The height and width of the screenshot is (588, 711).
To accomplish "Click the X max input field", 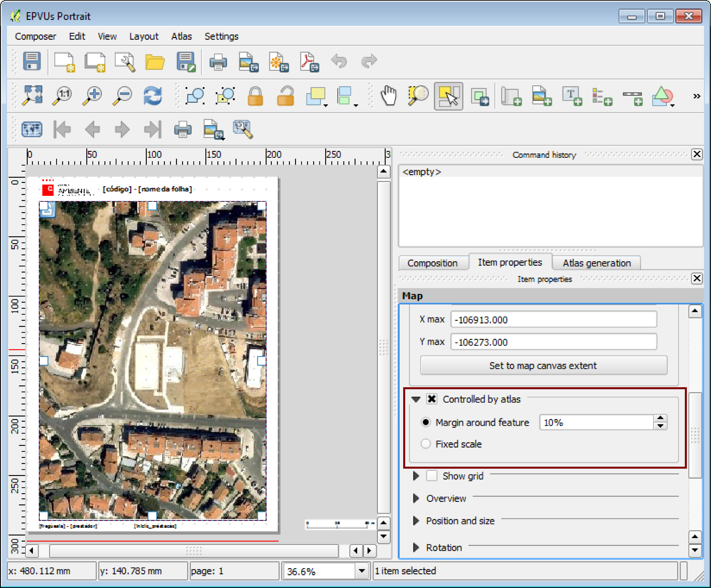I will click(x=554, y=319).
